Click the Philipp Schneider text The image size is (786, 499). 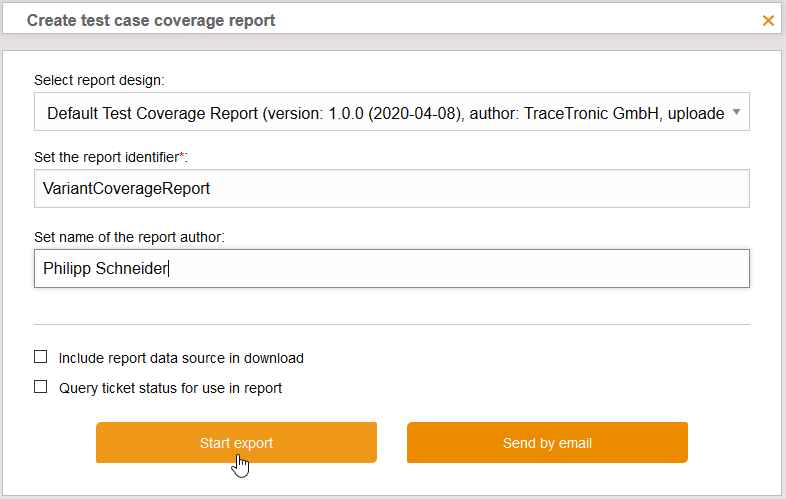pos(105,268)
